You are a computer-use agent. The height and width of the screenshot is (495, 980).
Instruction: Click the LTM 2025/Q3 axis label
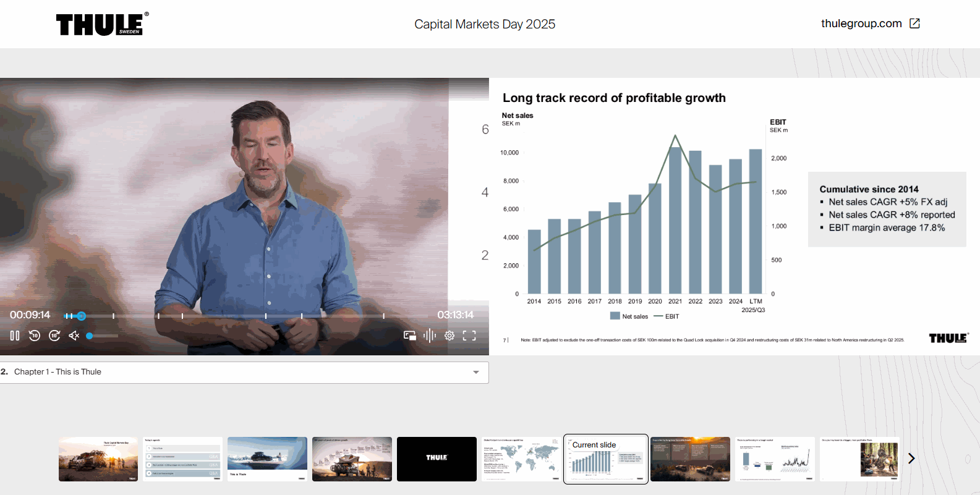(x=754, y=305)
